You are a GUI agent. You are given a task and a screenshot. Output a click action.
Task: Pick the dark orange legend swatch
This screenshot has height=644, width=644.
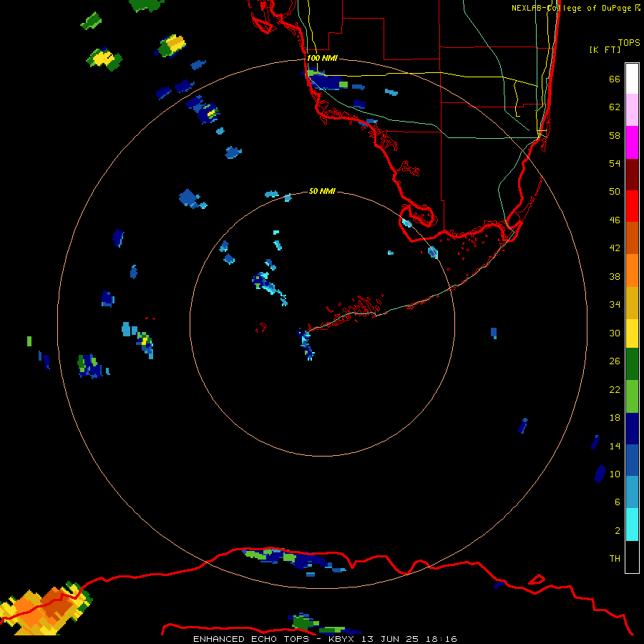(632, 238)
